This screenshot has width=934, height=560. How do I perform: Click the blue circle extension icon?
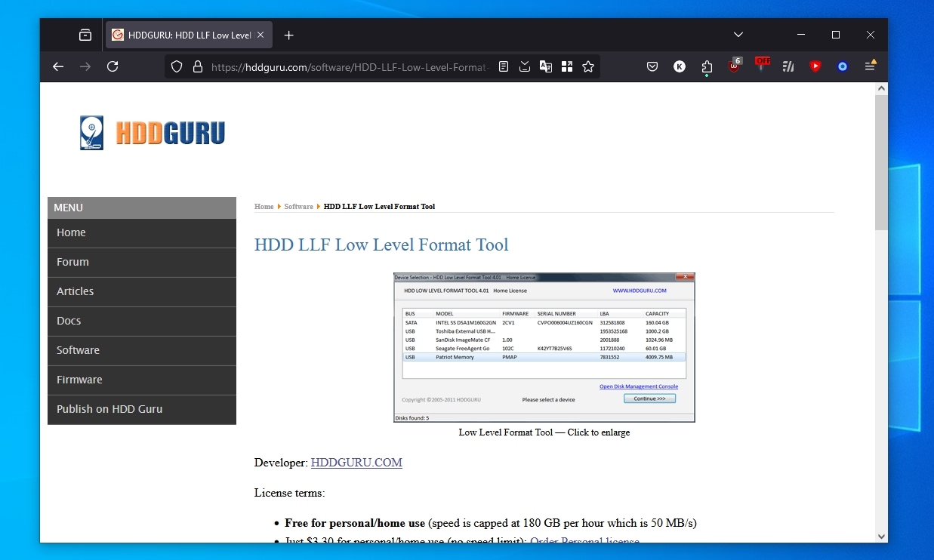(x=843, y=66)
